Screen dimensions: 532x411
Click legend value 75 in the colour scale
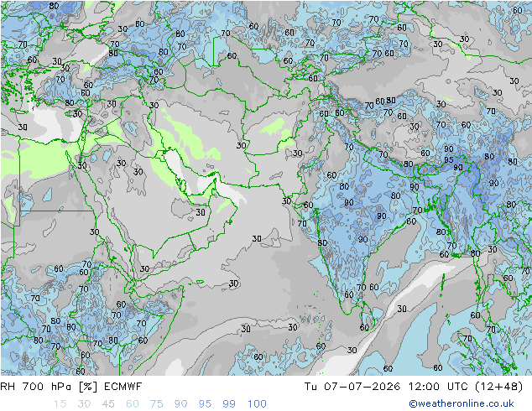click(x=156, y=404)
